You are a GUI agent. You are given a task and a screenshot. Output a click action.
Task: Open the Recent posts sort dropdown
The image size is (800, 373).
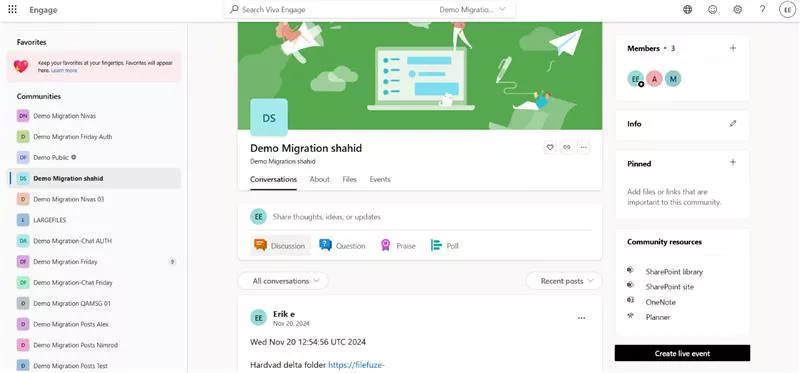[564, 281]
